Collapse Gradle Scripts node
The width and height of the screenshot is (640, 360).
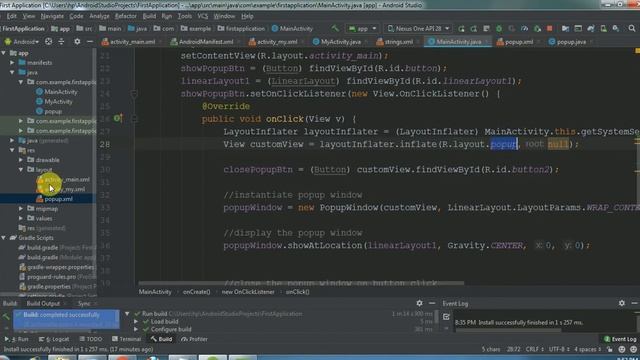4,238
